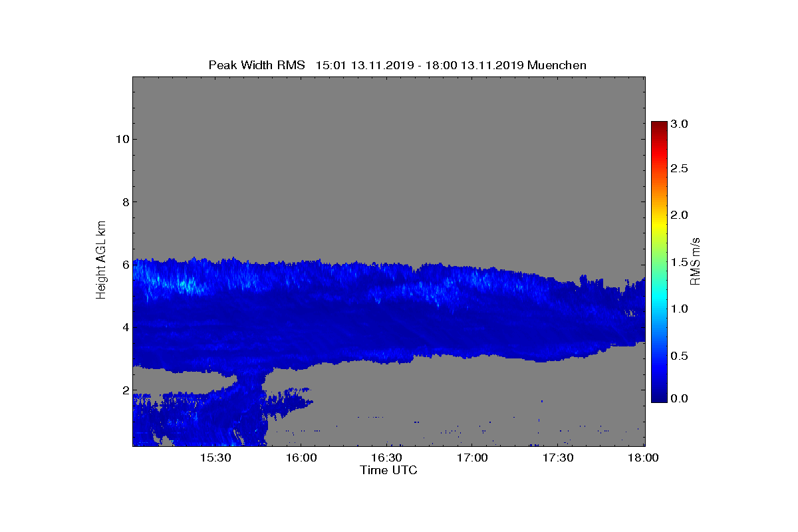Click the colorbar value 3.0
Image resolution: width=798 pixels, height=532 pixels.
[x=680, y=124]
